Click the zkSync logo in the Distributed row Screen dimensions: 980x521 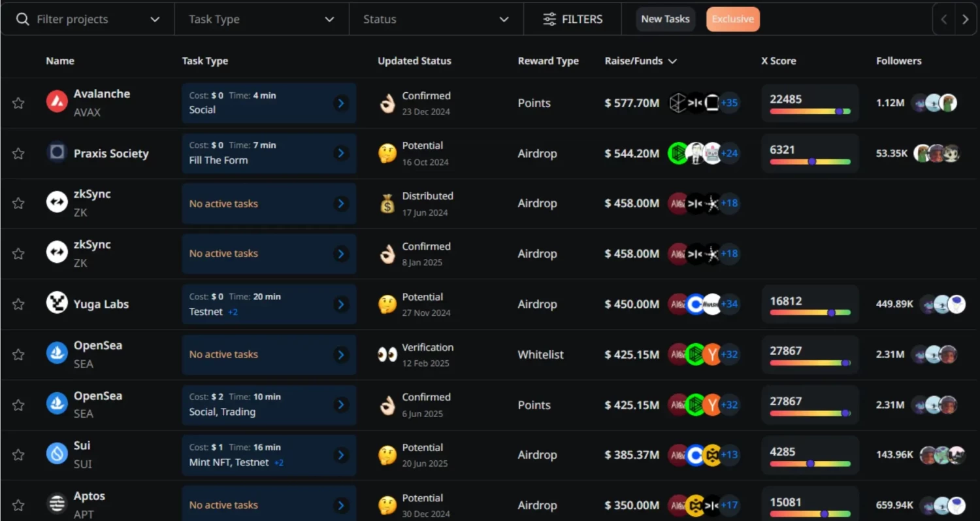coord(57,202)
